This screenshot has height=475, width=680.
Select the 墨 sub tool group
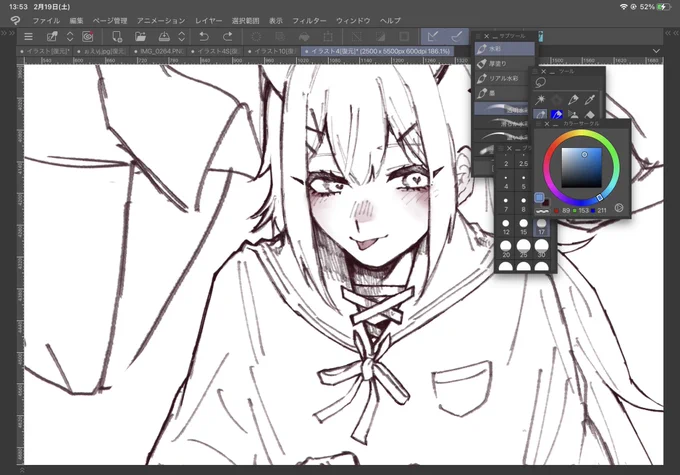[503, 93]
